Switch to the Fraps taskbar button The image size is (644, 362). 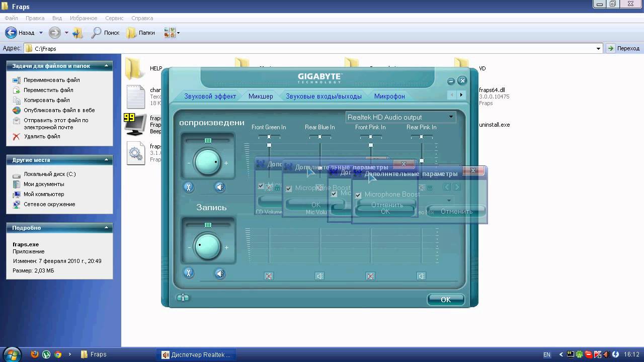point(116,354)
